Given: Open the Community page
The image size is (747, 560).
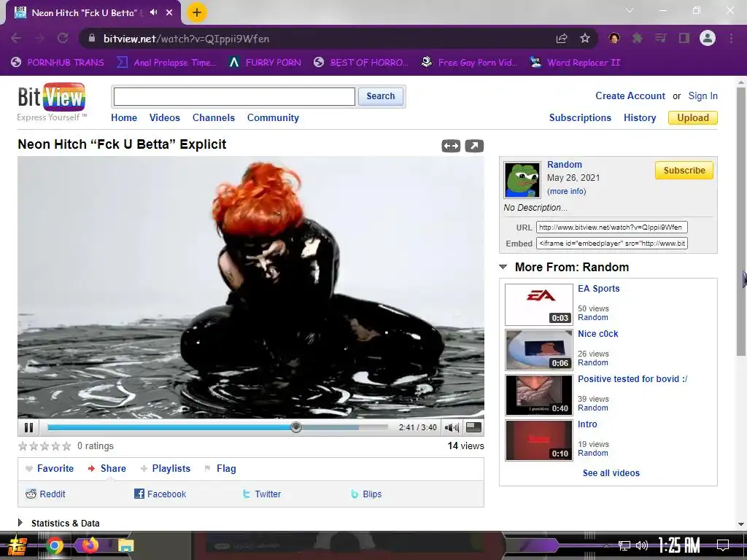Looking at the screenshot, I should click(273, 117).
